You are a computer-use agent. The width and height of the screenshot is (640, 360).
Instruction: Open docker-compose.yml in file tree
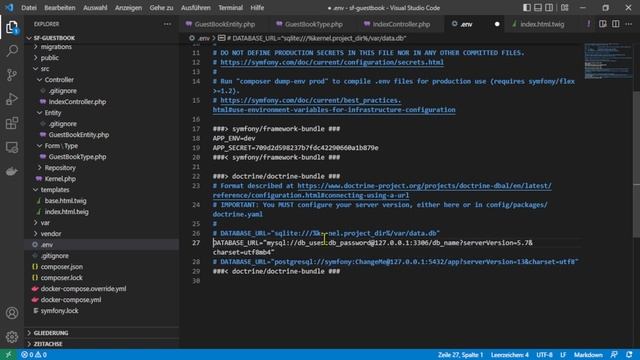[x=71, y=300]
